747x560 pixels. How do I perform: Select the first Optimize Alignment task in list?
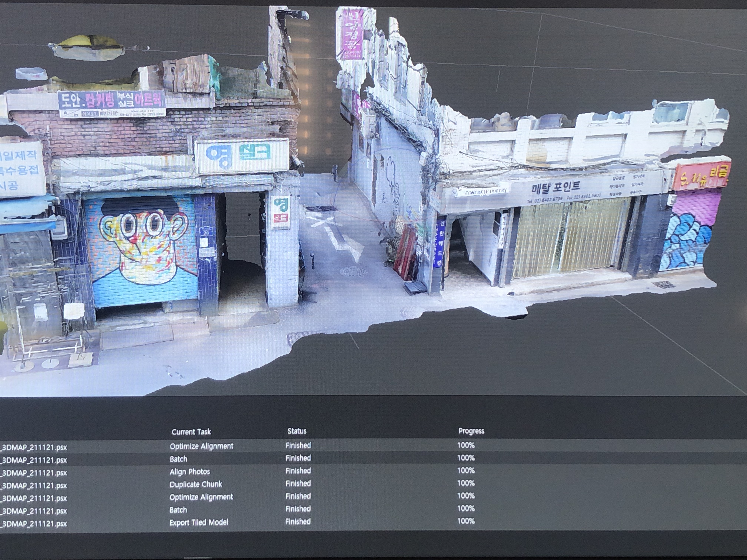[x=201, y=446]
